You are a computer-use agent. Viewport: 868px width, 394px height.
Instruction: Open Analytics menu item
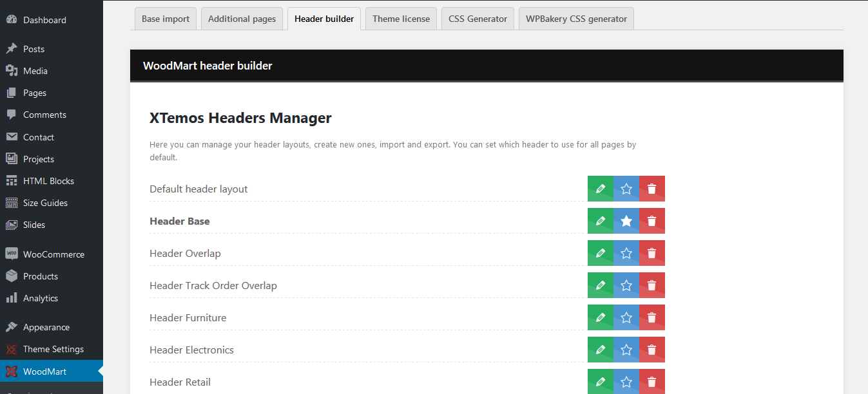[52, 298]
